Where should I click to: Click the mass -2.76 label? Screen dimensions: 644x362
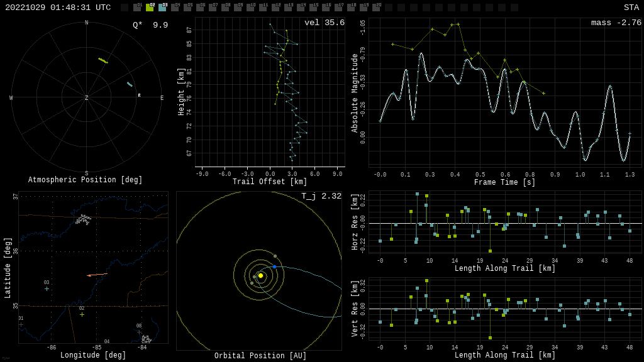(616, 23)
